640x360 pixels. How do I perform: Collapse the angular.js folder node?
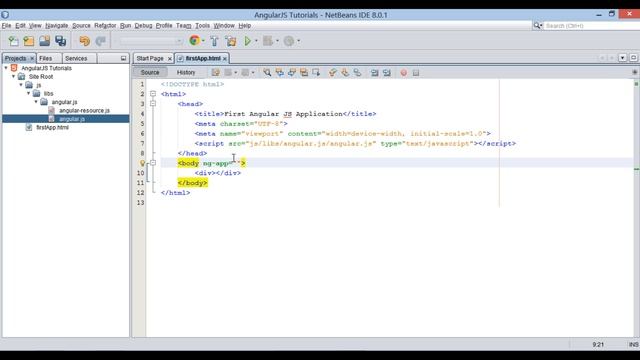click(36, 102)
